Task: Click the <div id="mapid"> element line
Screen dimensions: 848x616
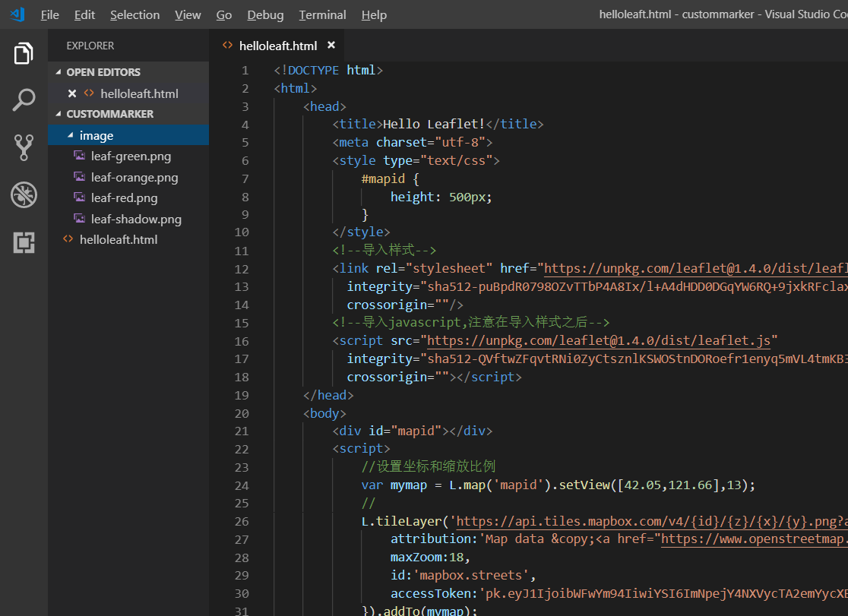Action: (412, 431)
